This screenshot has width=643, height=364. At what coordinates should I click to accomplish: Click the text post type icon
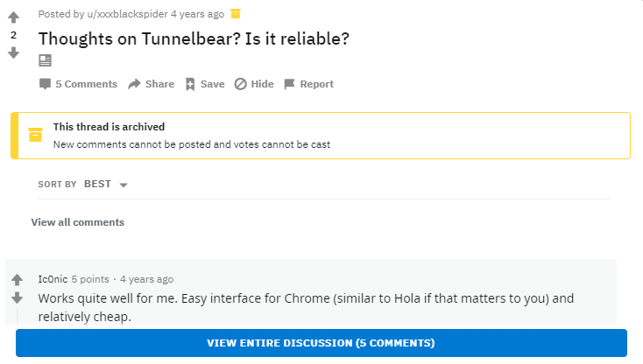click(45, 60)
